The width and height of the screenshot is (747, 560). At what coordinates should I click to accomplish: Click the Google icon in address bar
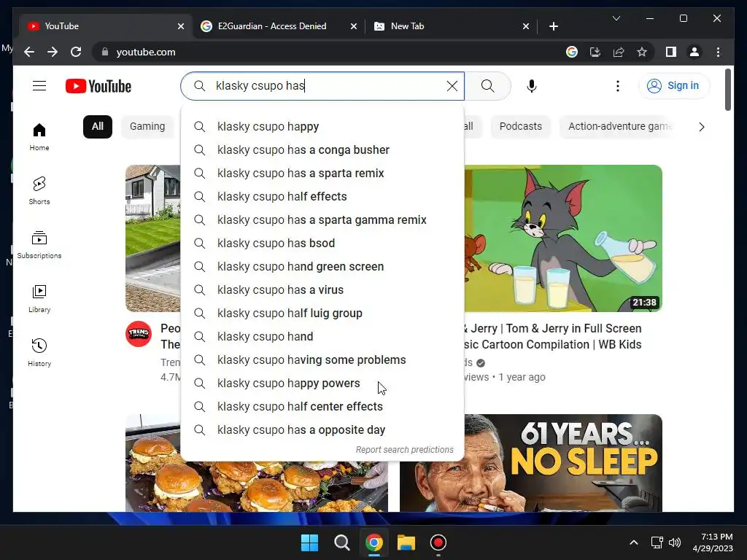pos(572,52)
